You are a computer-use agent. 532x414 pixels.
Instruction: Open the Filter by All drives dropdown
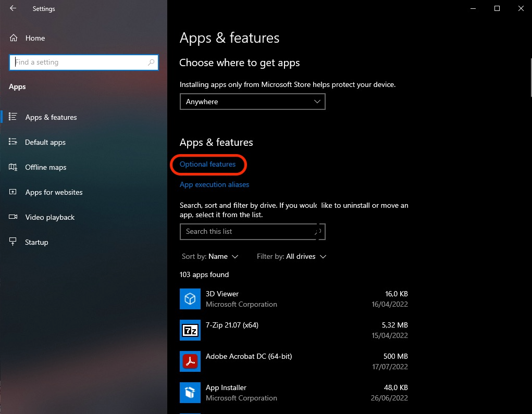pyautogui.click(x=292, y=256)
